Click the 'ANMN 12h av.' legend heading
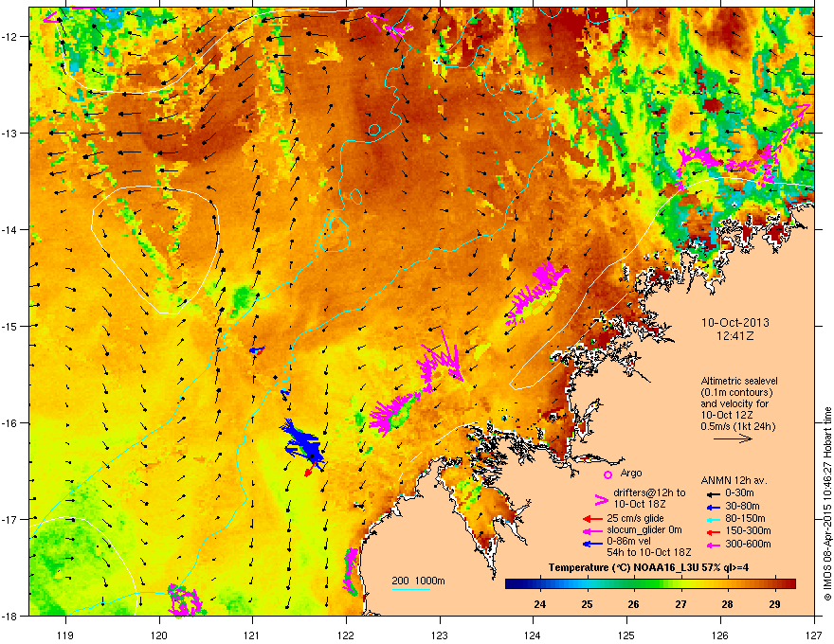This screenshot has height=644, width=834. point(734,481)
